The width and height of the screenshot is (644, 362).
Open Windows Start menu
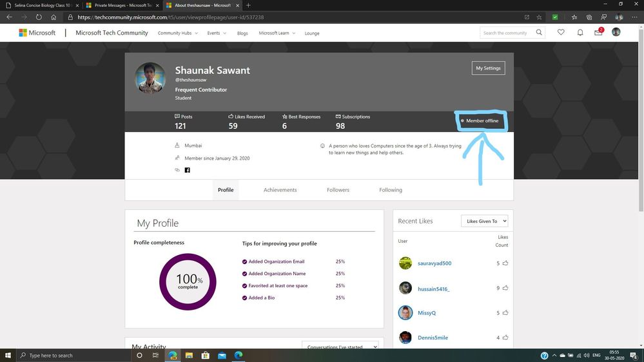(8, 356)
